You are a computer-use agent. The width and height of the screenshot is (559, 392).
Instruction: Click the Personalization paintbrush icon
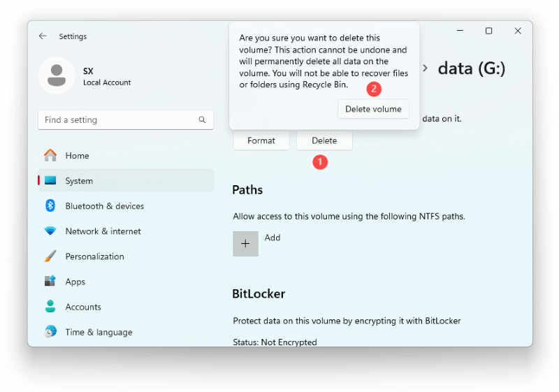point(50,256)
